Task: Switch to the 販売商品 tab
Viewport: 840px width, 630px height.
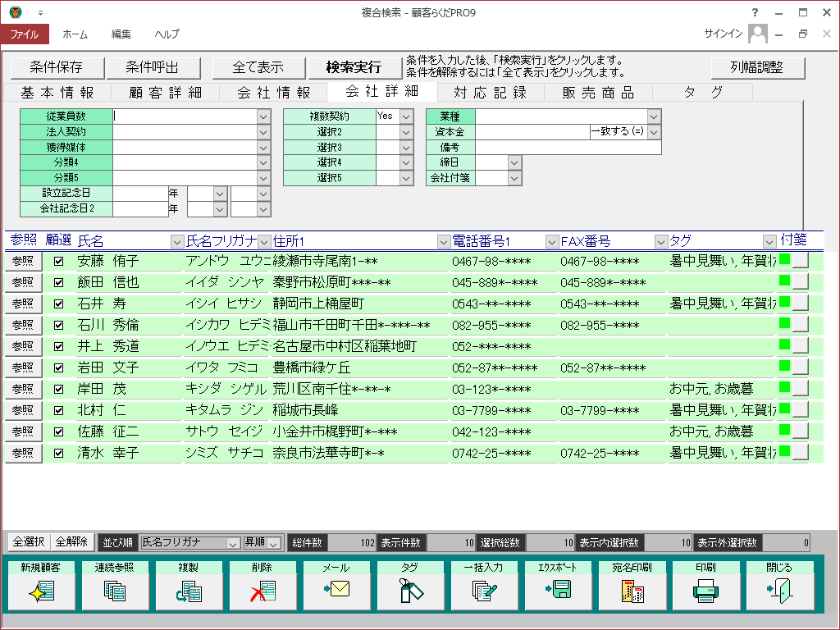Action: (x=598, y=93)
